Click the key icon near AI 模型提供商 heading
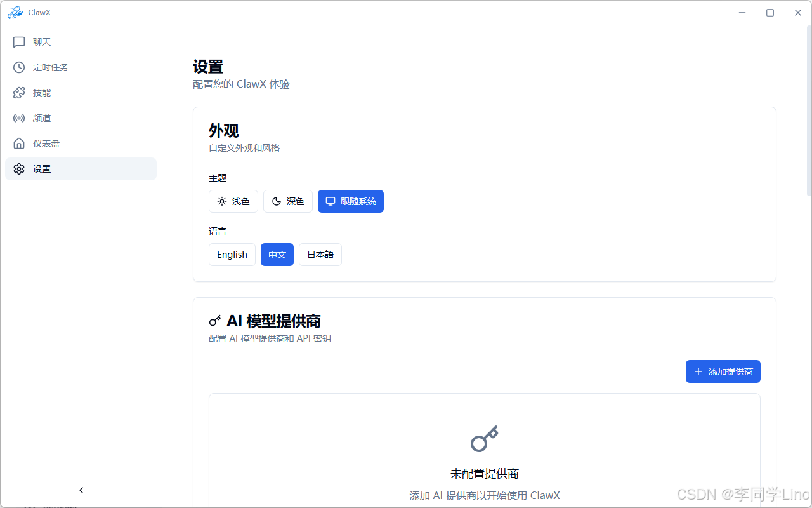 [x=214, y=321]
